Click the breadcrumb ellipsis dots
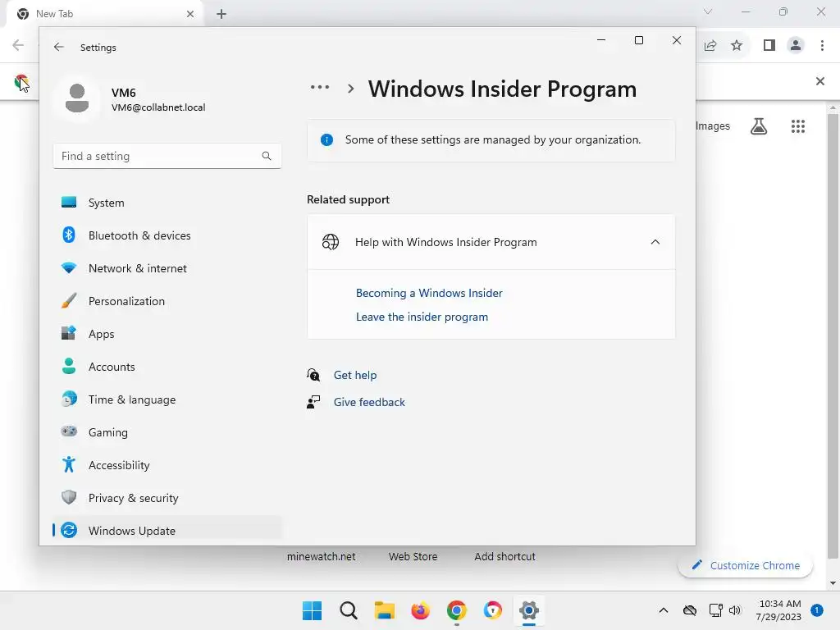840x630 pixels. tap(320, 87)
